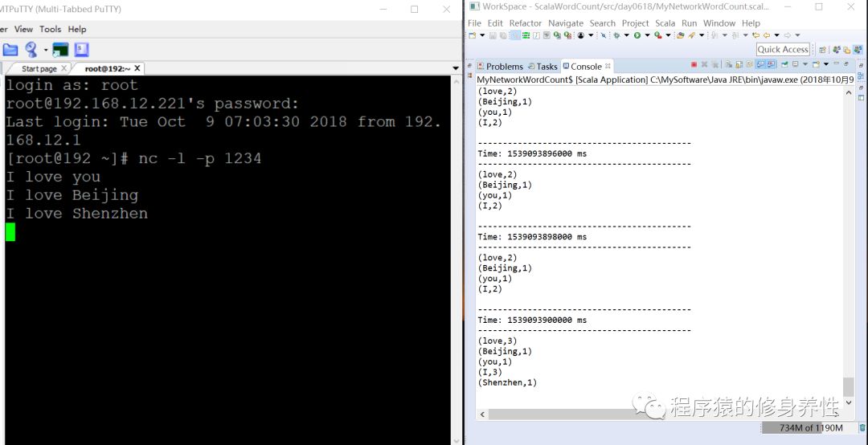This screenshot has width=868, height=445.
Task: Expand the dropdown beside PuTTY connect icon
Action: (45, 51)
